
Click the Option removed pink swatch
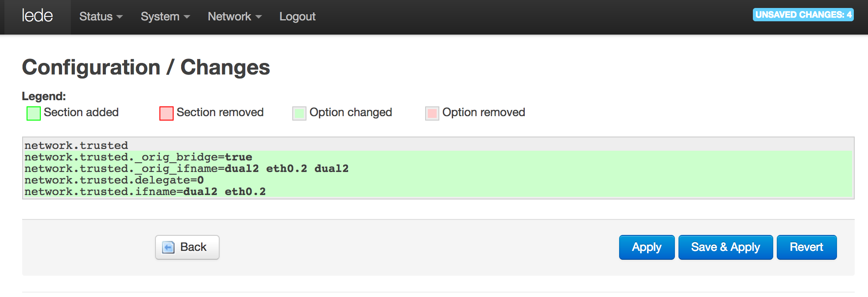coord(432,113)
